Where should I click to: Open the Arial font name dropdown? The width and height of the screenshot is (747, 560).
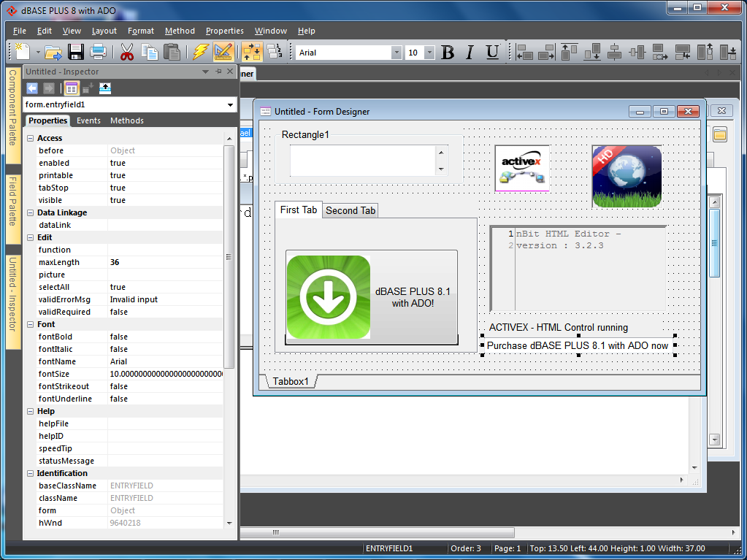tap(397, 53)
